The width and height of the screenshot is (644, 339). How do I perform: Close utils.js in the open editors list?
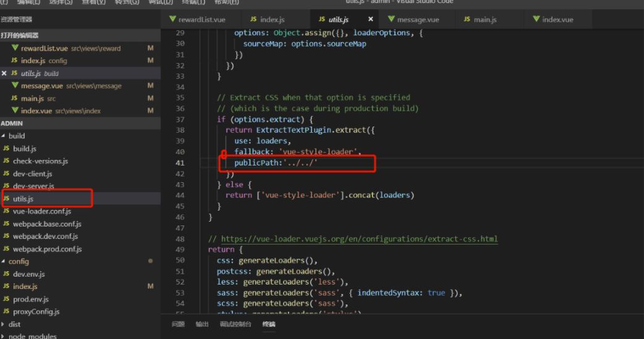(4, 73)
